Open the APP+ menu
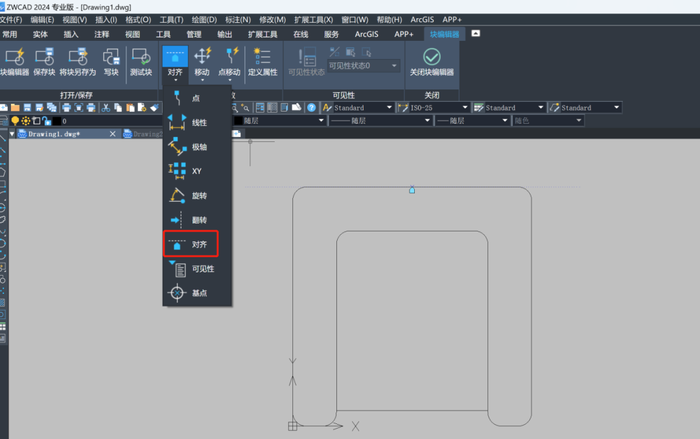Screen dimensions: 700x439 tap(452, 20)
